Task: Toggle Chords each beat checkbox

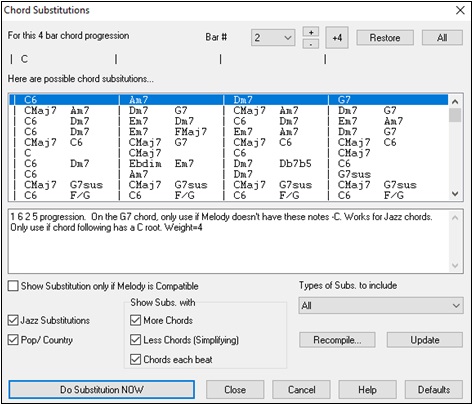Action: (x=135, y=360)
